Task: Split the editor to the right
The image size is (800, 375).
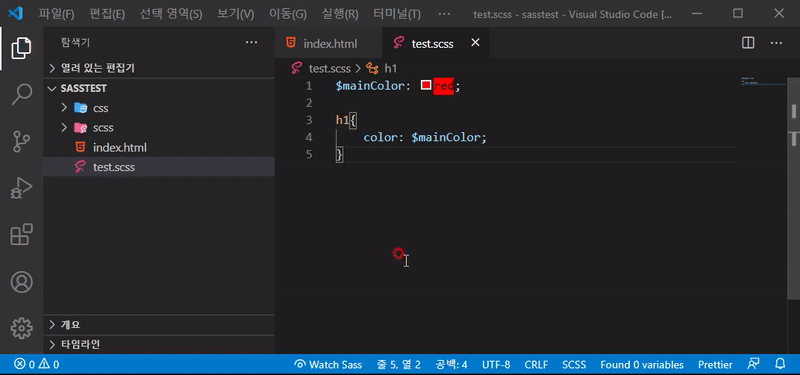Action: (x=748, y=43)
